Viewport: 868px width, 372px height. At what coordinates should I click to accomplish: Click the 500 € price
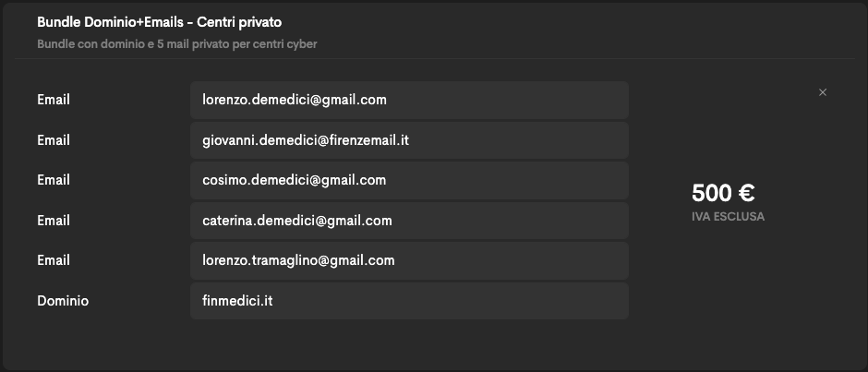[x=723, y=193]
